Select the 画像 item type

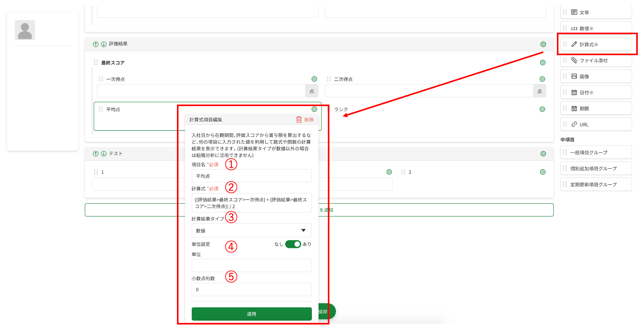(x=596, y=76)
